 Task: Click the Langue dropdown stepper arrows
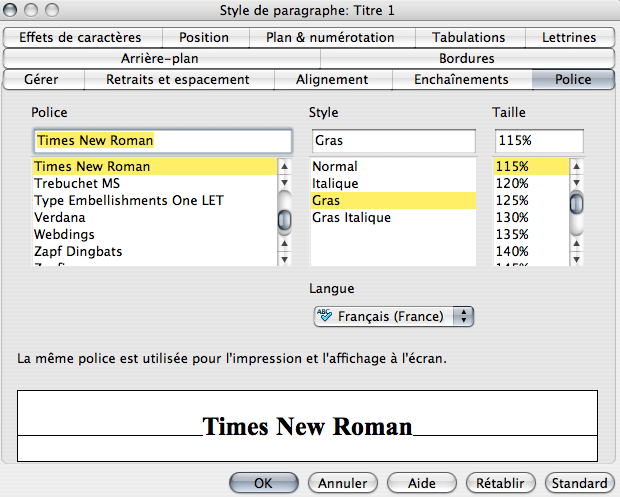463,316
